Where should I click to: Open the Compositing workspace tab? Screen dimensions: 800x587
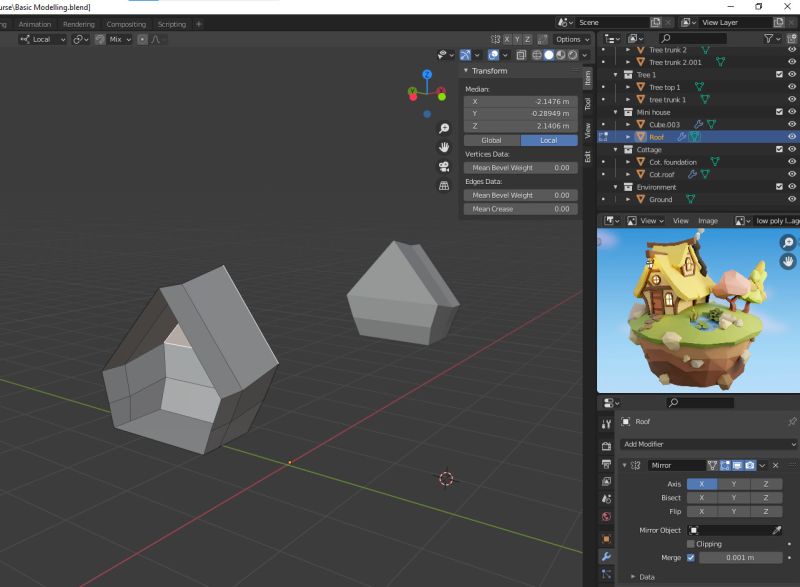coord(126,24)
